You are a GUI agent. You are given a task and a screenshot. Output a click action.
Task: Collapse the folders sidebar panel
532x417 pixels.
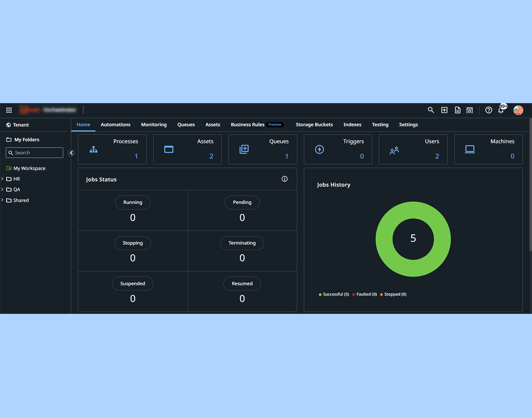tap(71, 153)
